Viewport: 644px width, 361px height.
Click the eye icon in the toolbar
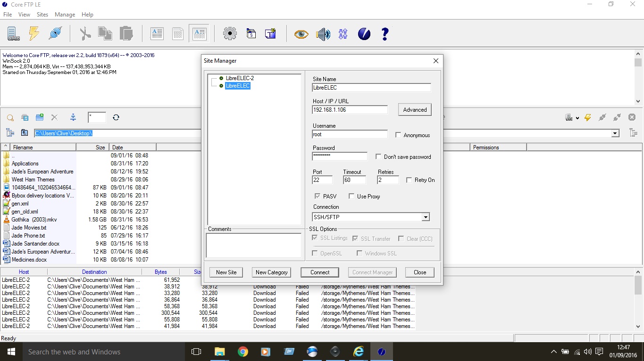click(301, 34)
